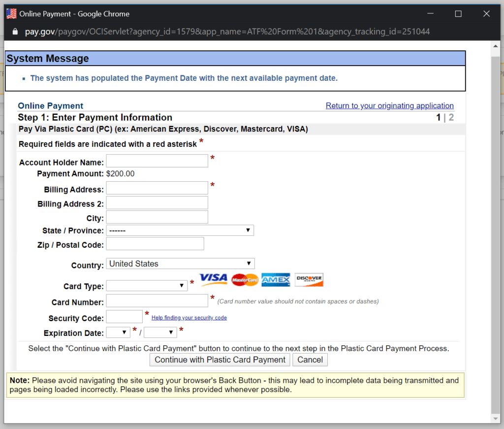Viewport: 504px width, 429px height.
Task: Click the vertical scrollbar thumb
Action: pyautogui.click(x=495, y=235)
